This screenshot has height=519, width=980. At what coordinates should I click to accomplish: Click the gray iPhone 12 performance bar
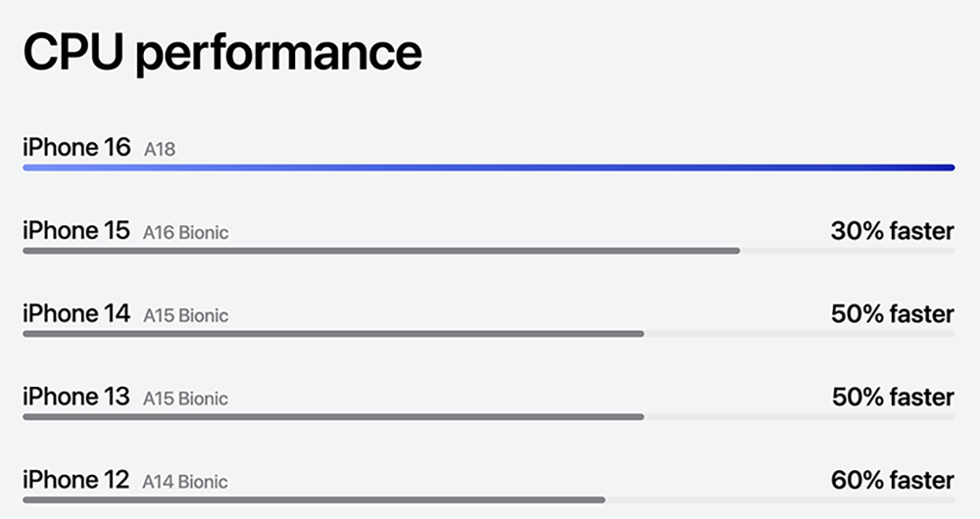314,500
